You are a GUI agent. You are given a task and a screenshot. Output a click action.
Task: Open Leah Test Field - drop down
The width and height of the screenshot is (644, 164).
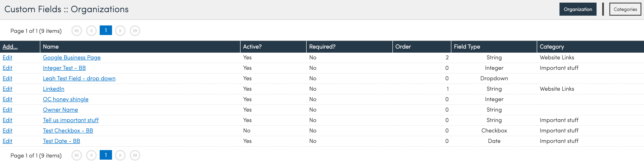(x=79, y=78)
